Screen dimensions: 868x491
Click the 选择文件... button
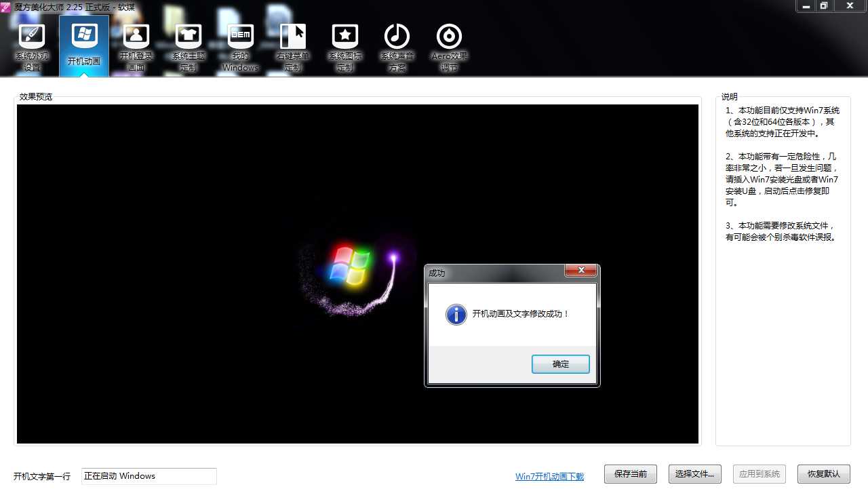(695, 474)
